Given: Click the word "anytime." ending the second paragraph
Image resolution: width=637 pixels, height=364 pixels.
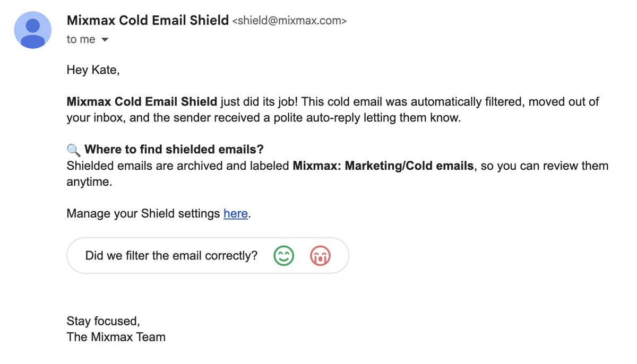Looking at the screenshot, I should click(90, 181).
